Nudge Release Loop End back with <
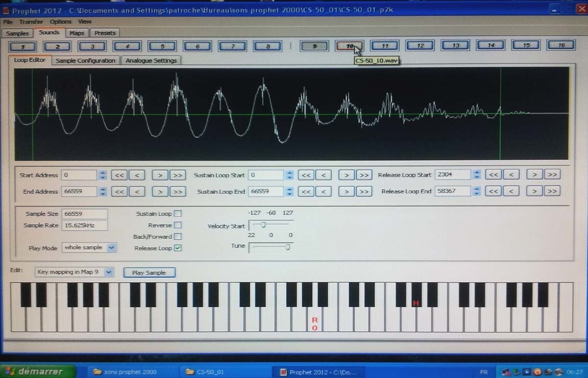The width and height of the screenshot is (588, 378). coord(511,191)
